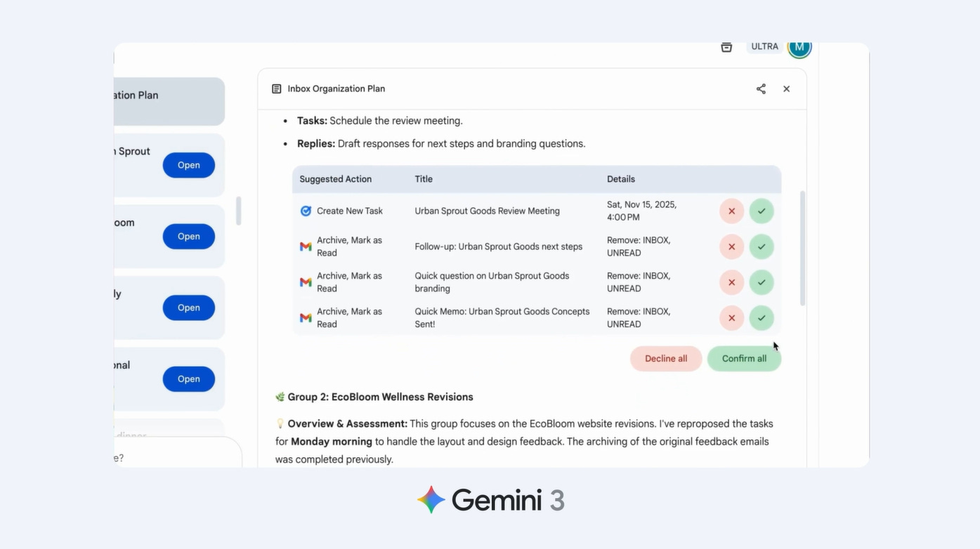Decline archiving Quick question on Urban Sprout Goods branding
The width and height of the screenshot is (980, 549).
(731, 282)
